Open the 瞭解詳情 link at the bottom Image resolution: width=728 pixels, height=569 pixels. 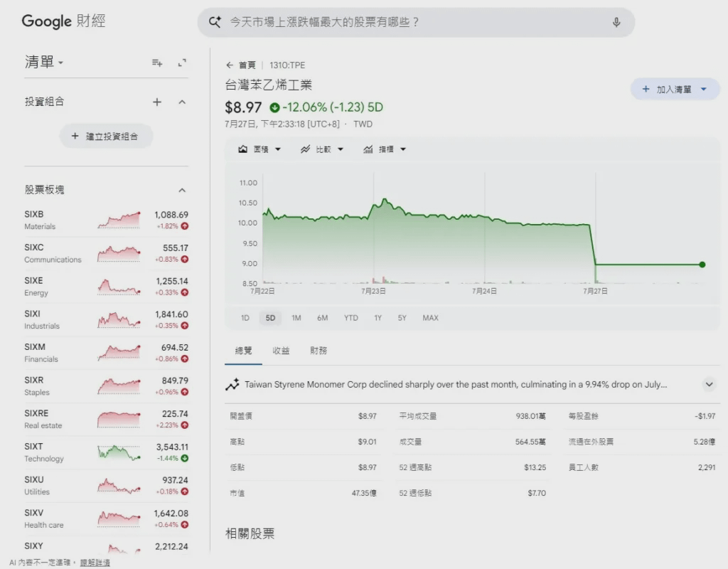pyautogui.click(x=95, y=563)
